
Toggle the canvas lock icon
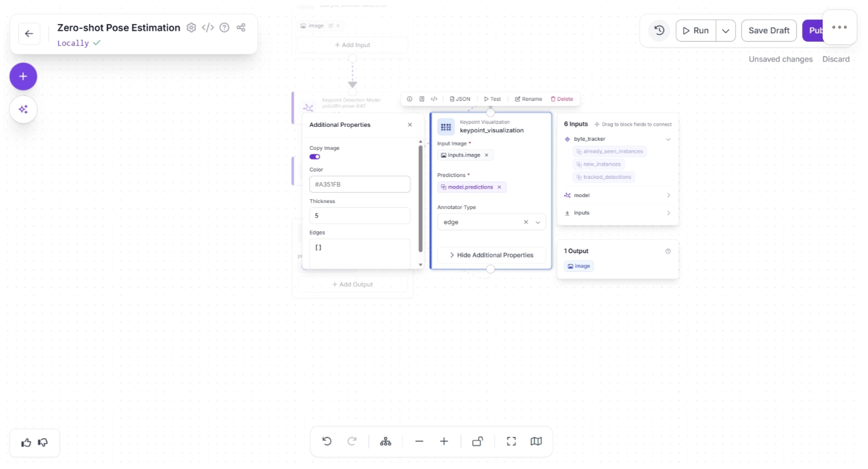478,441
